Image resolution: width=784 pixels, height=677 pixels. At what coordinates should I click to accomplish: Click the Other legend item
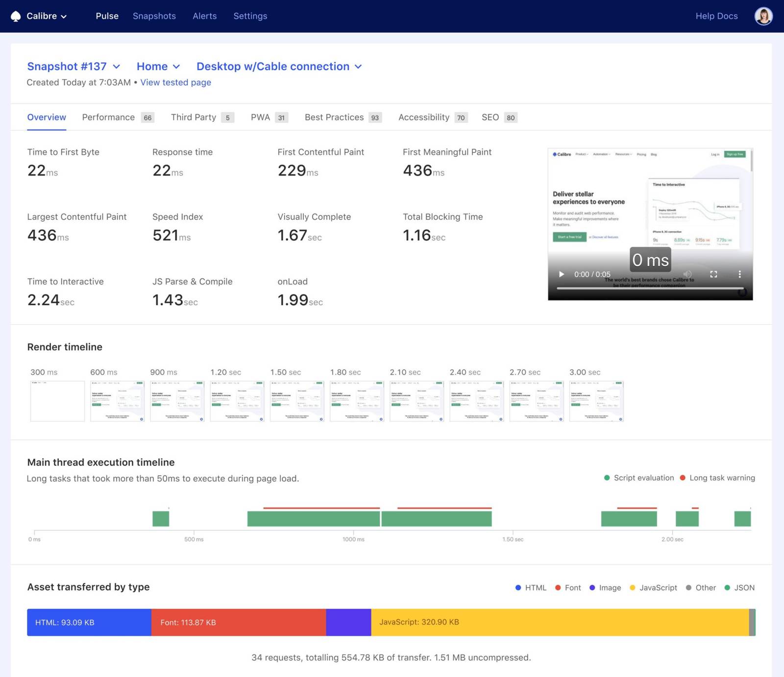701,587
